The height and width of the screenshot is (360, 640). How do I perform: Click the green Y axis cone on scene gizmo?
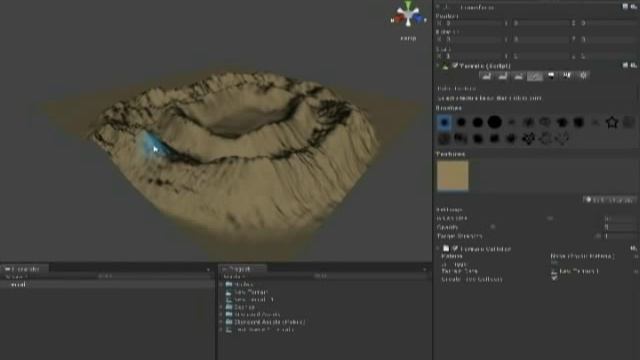[408, 5]
